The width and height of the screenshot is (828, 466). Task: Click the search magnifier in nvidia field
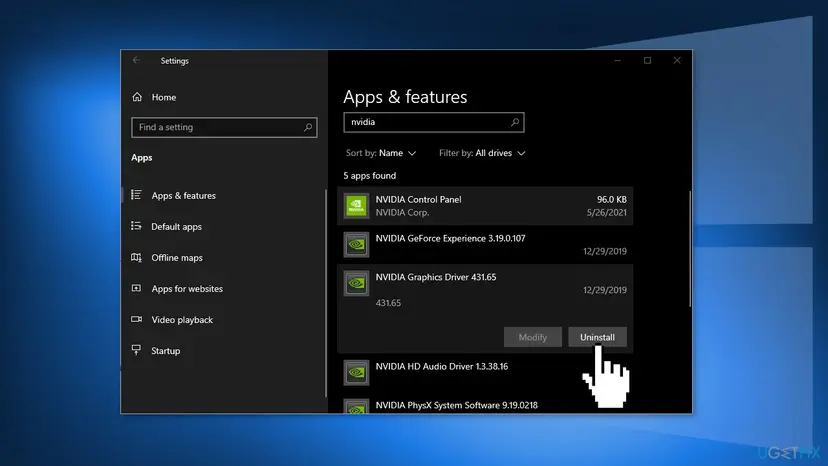(515, 122)
